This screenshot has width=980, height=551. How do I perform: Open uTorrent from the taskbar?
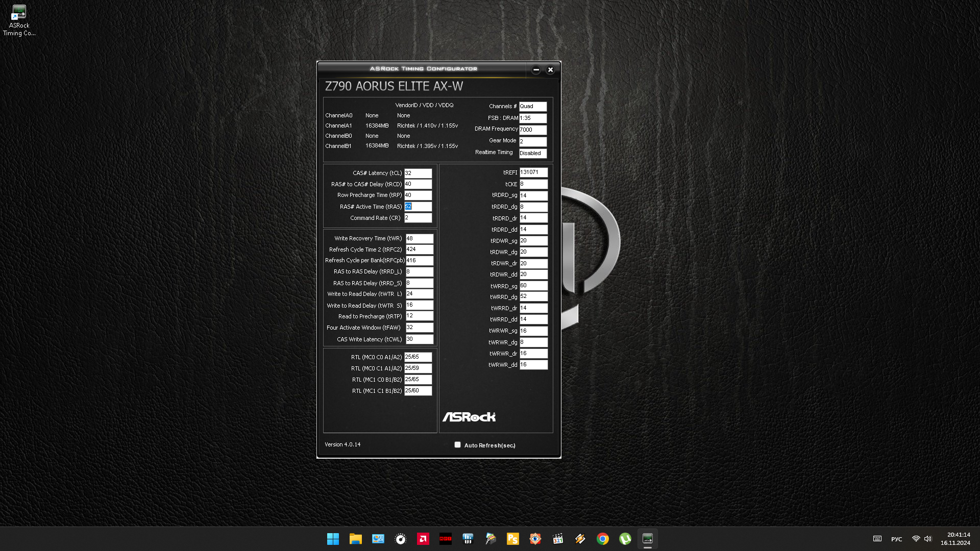point(625,539)
